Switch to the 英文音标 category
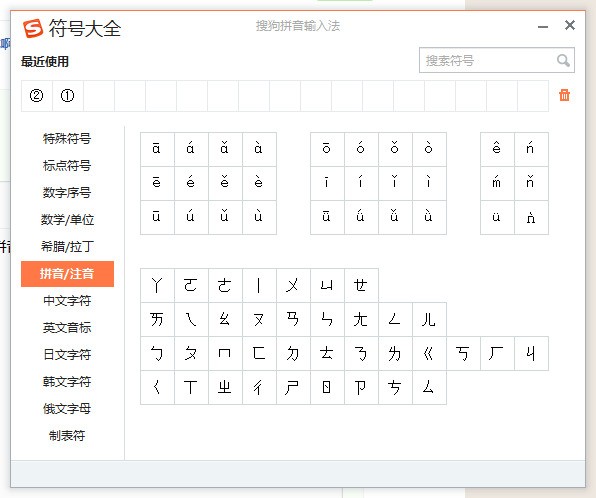This screenshot has width=596, height=498. tap(67, 328)
